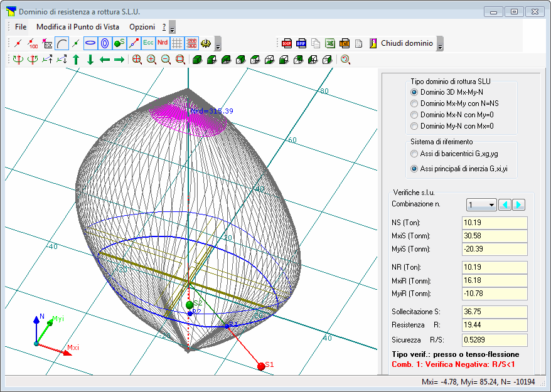Expand the first toolbar overflow arrow
Viewport: 551px width, 392px height.
218,45
